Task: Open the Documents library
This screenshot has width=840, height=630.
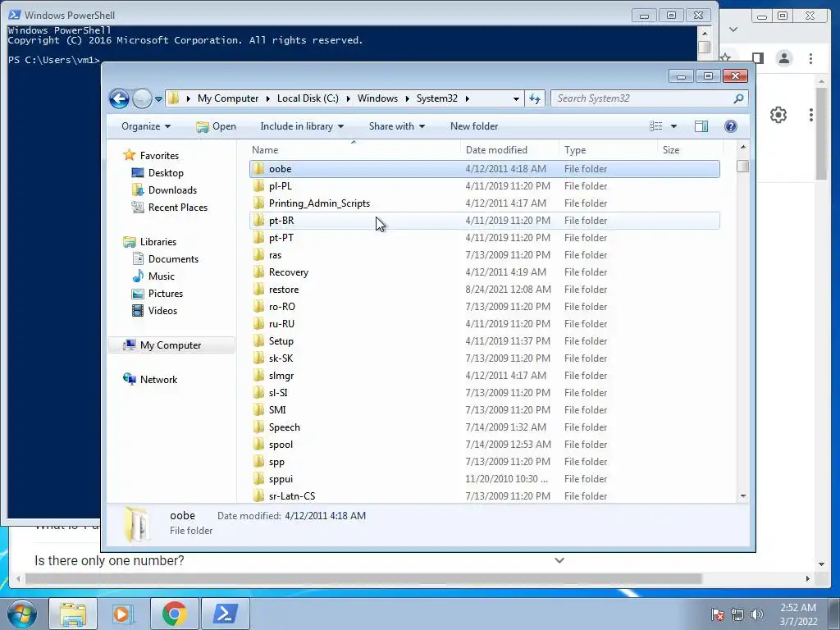Action: coord(173,259)
